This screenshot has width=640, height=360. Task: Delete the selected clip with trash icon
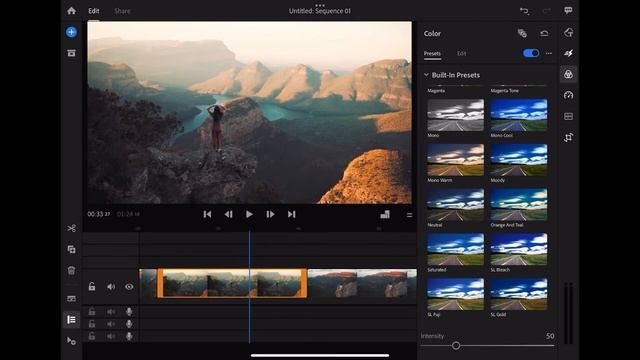(71, 270)
